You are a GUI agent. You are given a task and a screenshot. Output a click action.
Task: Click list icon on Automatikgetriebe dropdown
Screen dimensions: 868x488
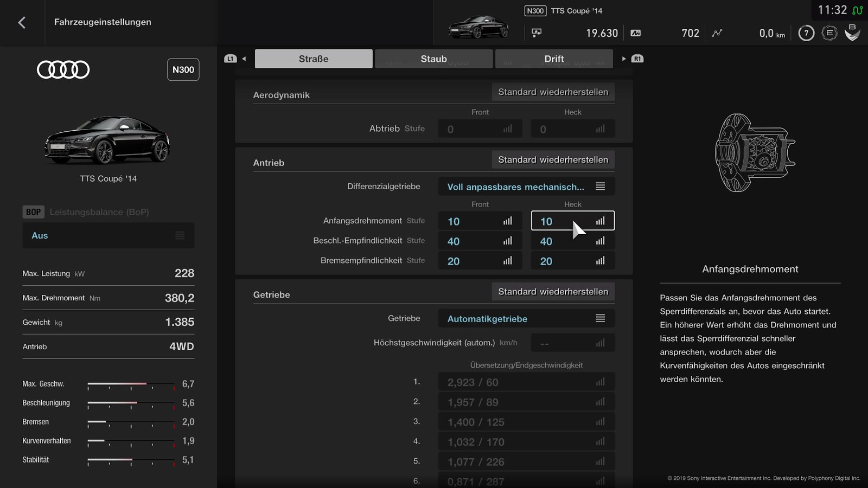600,318
